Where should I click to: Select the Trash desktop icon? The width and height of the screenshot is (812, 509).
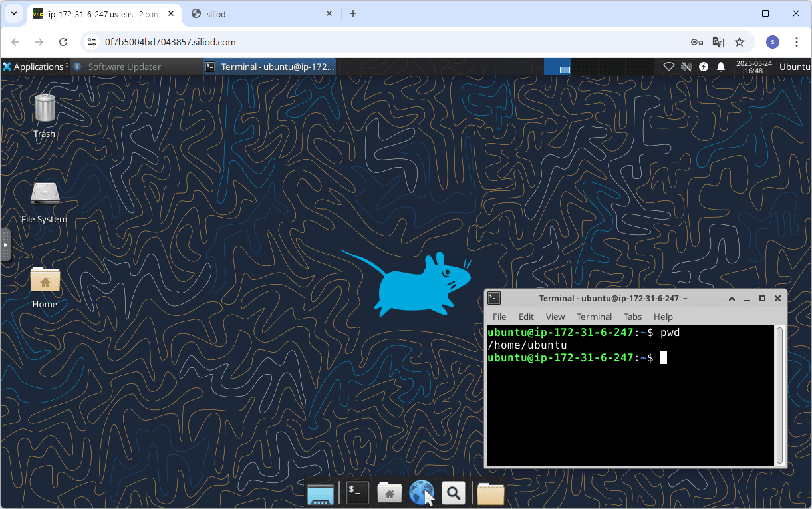click(x=45, y=116)
